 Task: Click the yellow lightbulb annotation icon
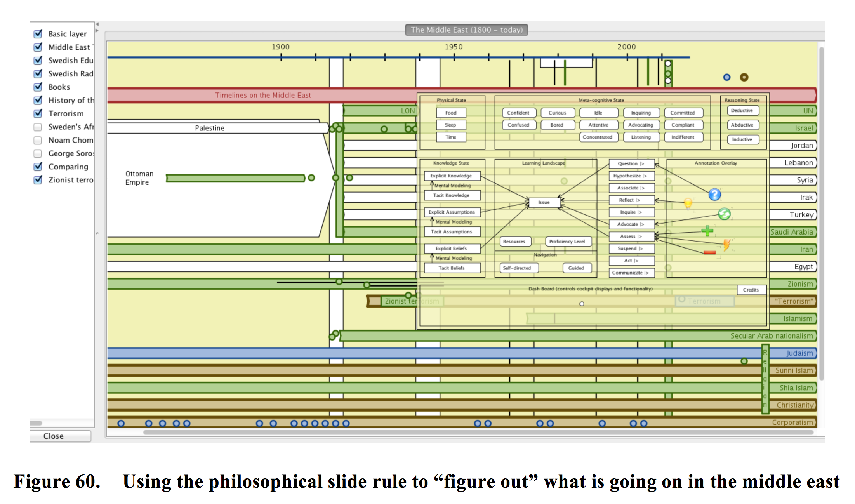(x=688, y=203)
